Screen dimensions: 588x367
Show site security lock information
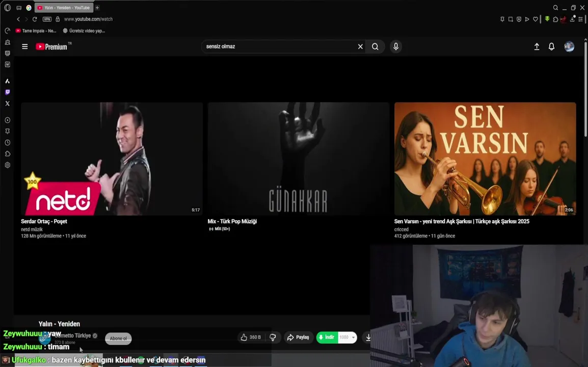[x=58, y=19]
